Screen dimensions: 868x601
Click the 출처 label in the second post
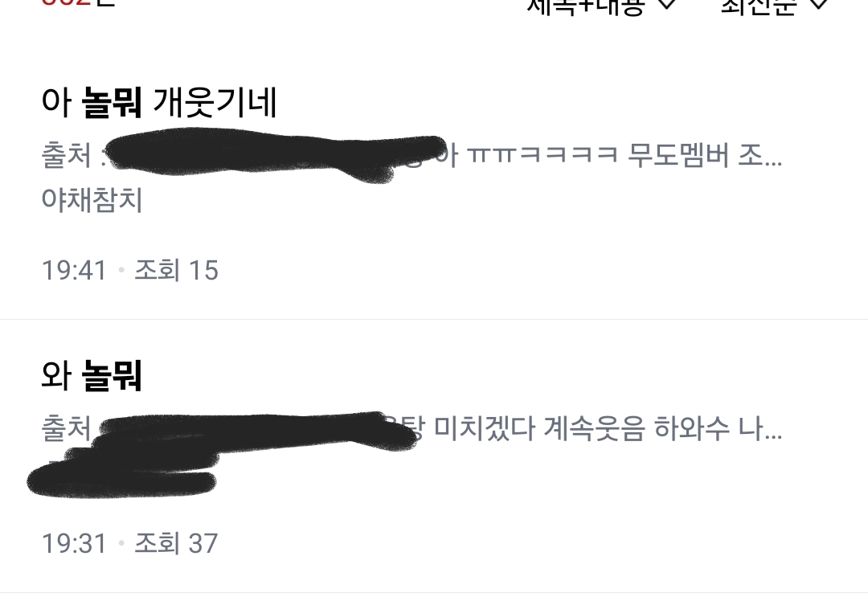coord(67,428)
